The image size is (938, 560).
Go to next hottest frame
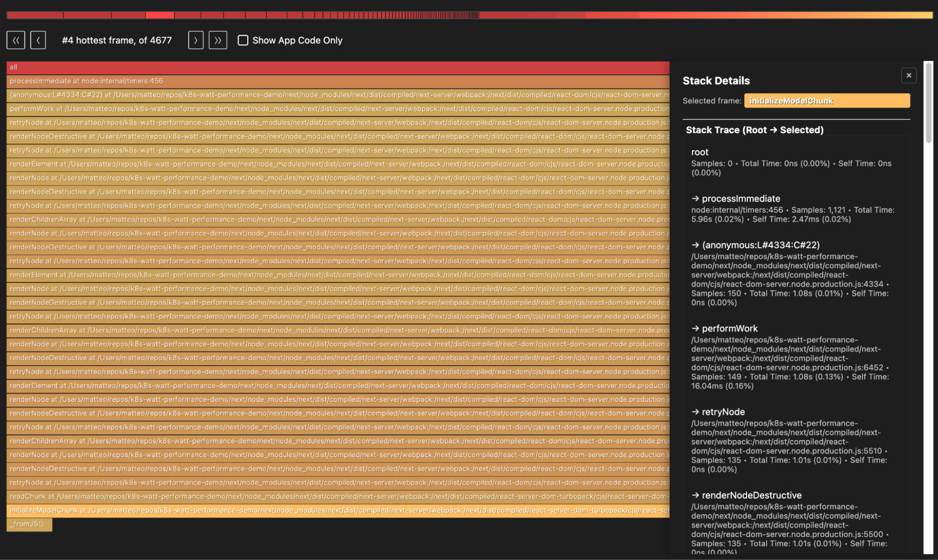point(196,40)
